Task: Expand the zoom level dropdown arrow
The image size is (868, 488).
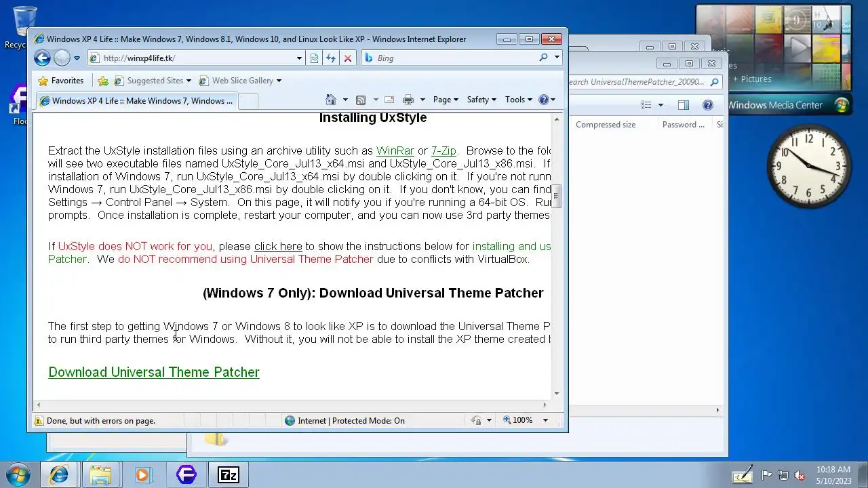Action: coord(545,421)
